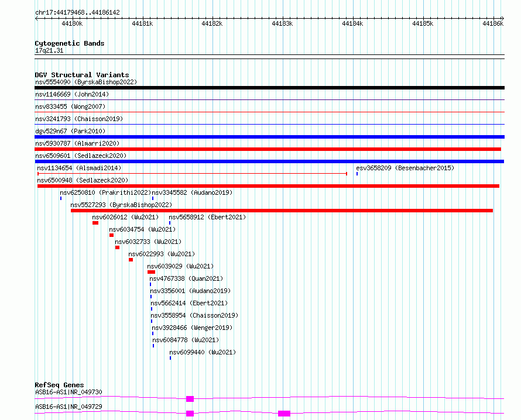The height and width of the screenshot is (420, 521).
Task: Click the chr17:44179468..44186142 coordinates text
Action: click(x=77, y=12)
